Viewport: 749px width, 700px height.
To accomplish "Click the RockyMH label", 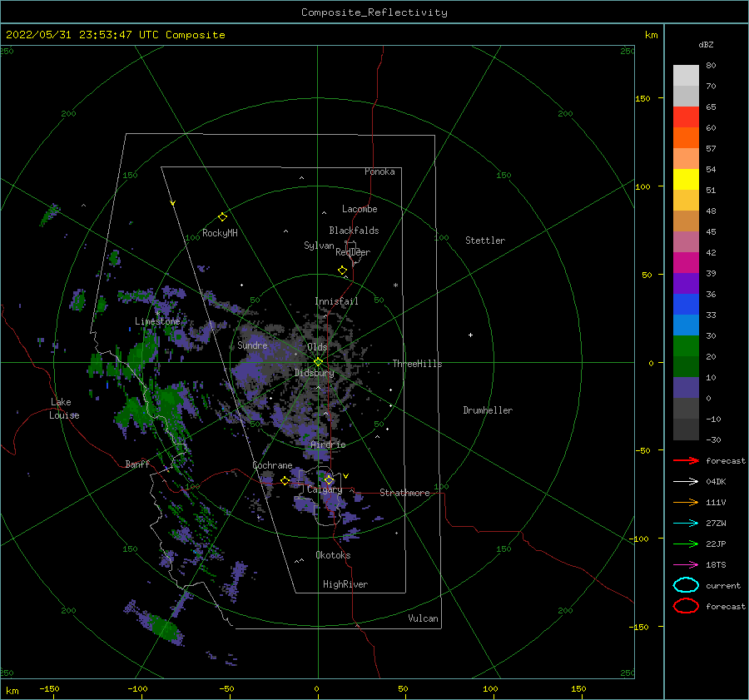I will click(x=220, y=233).
